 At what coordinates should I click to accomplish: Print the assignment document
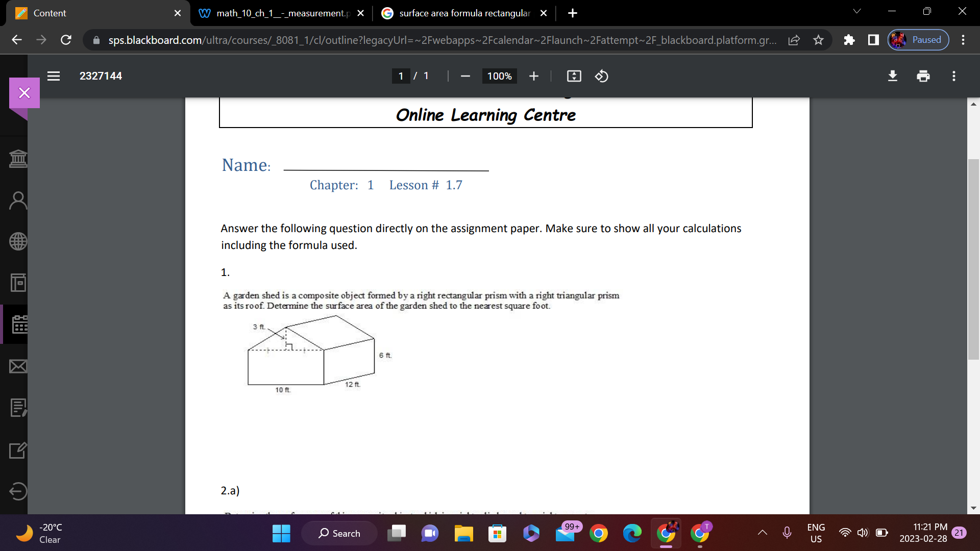[923, 76]
